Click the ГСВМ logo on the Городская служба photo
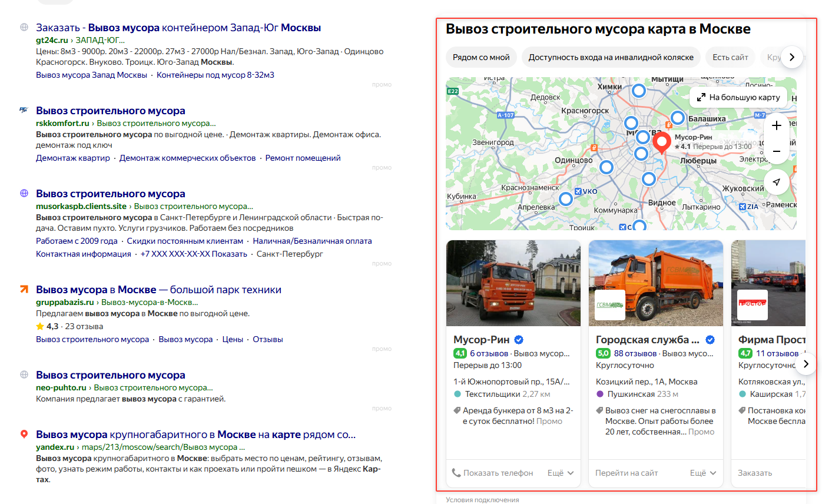This screenshot has width=822, height=504. (610, 305)
